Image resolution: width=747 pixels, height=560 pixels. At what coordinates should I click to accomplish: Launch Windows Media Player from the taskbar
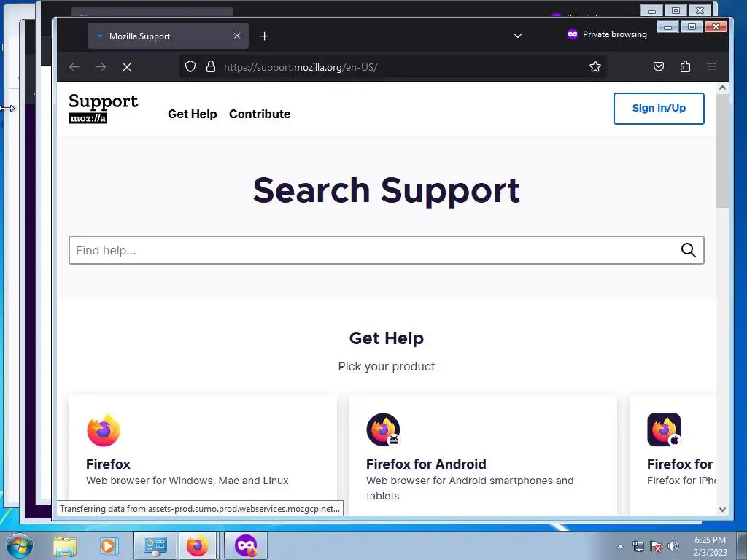tap(108, 545)
